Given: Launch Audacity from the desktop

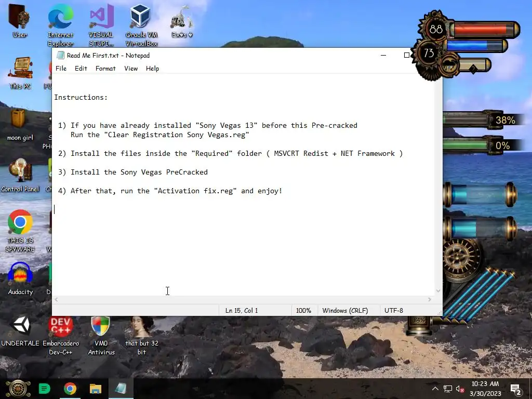Looking at the screenshot, I should pyautogui.click(x=20, y=278).
